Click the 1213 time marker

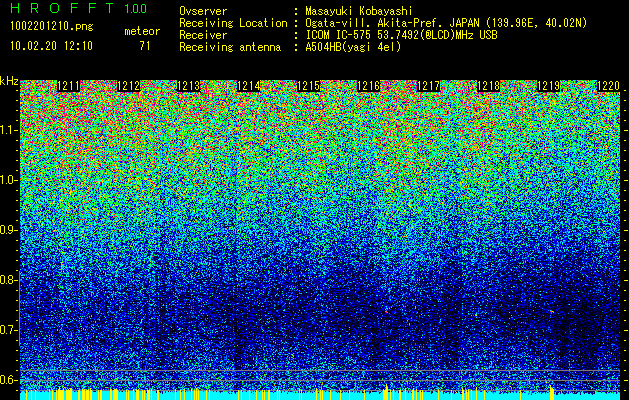pos(189,86)
